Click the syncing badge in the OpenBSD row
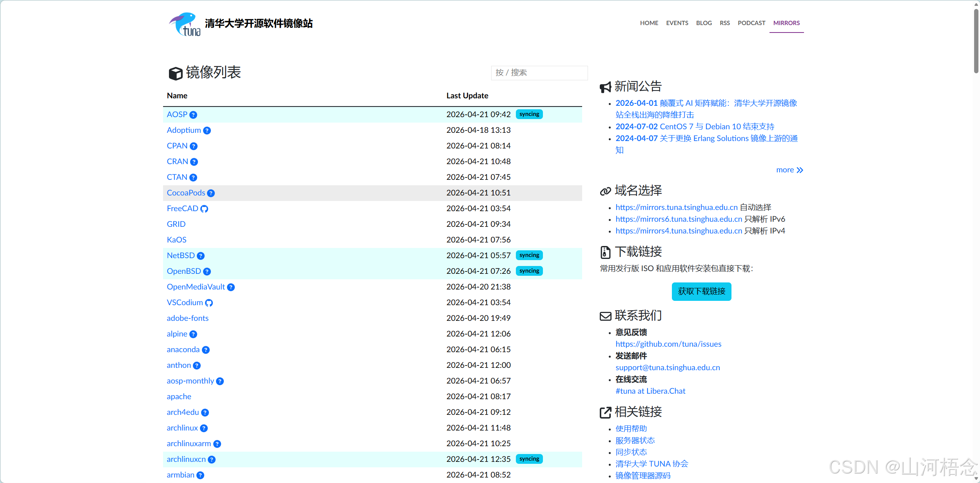Viewport: 980px width, 483px height. click(529, 271)
